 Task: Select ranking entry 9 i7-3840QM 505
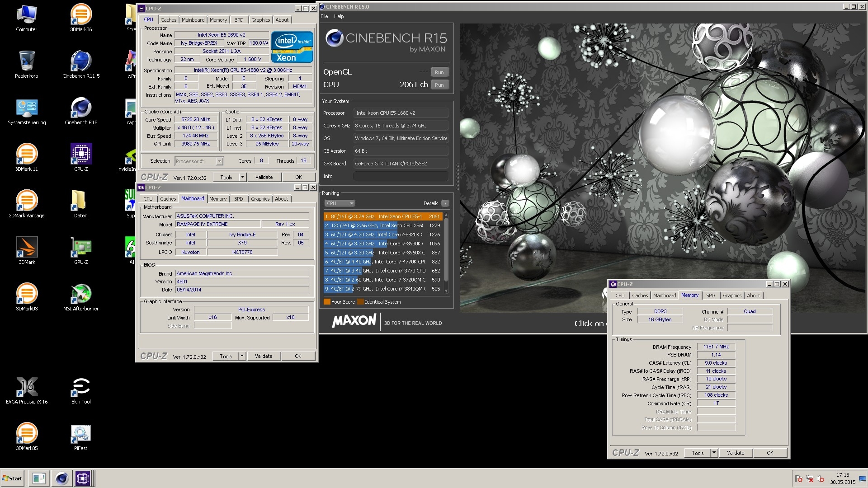pyautogui.click(x=382, y=289)
